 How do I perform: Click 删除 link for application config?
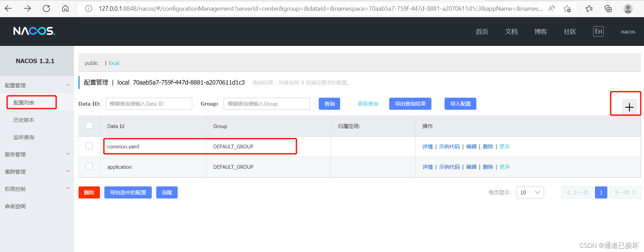tap(488, 167)
